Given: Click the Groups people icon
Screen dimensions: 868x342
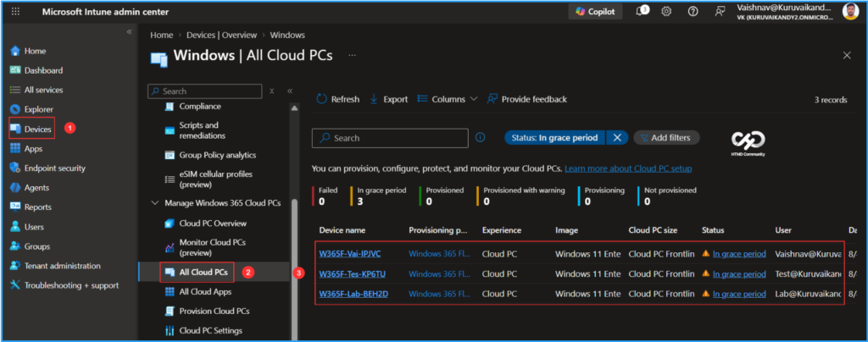Looking at the screenshot, I should coord(15,246).
